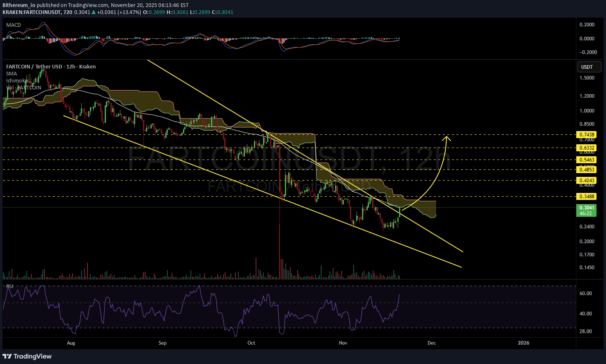Click the green Ichimoku cloud projected into December
This screenshot has width=606, height=364.
tap(427, 209)
